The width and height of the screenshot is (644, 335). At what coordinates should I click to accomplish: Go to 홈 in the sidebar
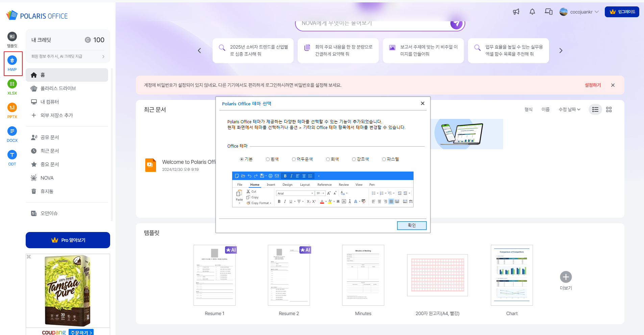[x=67, y=75]
